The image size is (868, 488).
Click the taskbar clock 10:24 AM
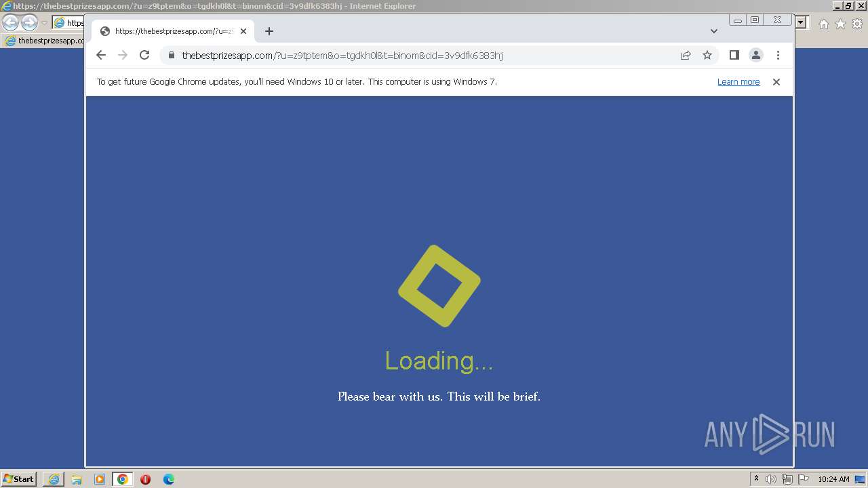click(833, 479)
